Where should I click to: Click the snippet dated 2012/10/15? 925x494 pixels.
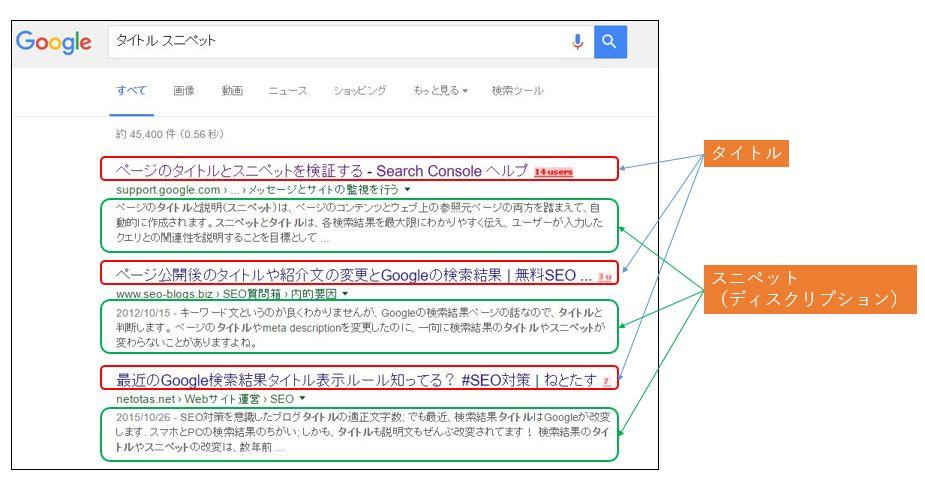click(x=360, y=327)
